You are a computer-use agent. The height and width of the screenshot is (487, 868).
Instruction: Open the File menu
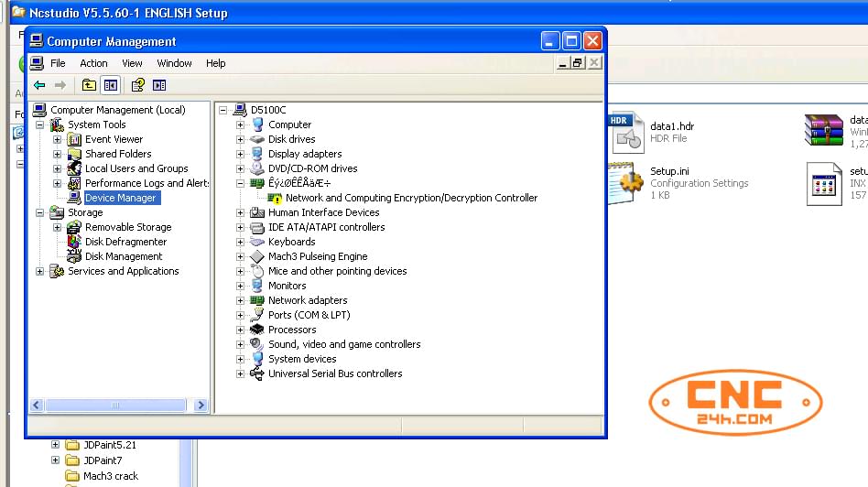[58, 63]
